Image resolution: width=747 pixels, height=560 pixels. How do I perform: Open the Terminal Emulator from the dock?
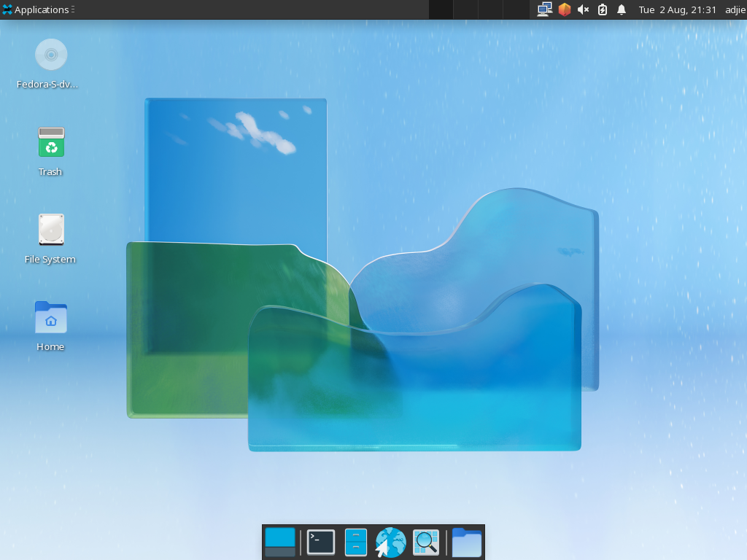[321, 542]
